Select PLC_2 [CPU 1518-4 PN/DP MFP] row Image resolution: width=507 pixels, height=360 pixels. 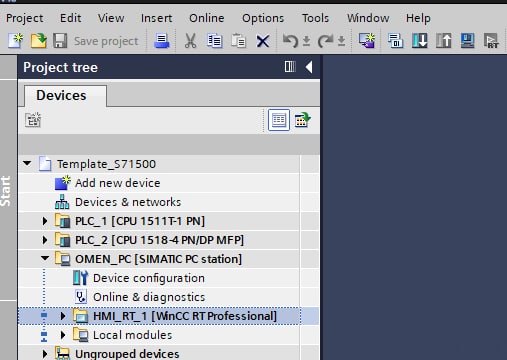point(159,240)
